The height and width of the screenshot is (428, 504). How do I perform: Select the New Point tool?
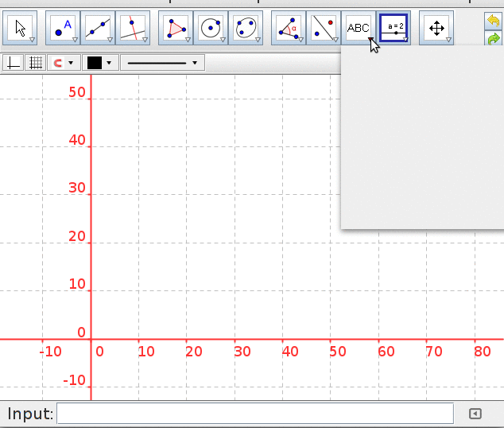[x=63, y=28]
